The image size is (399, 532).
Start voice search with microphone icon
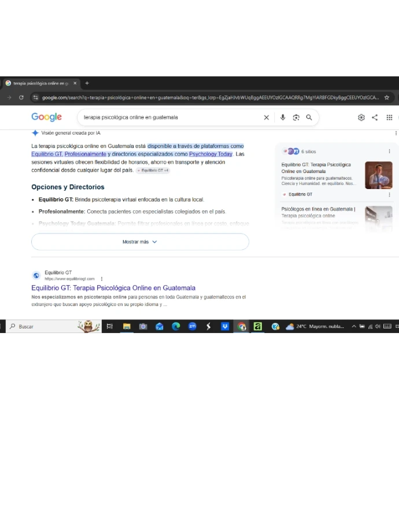coord(283,117)
